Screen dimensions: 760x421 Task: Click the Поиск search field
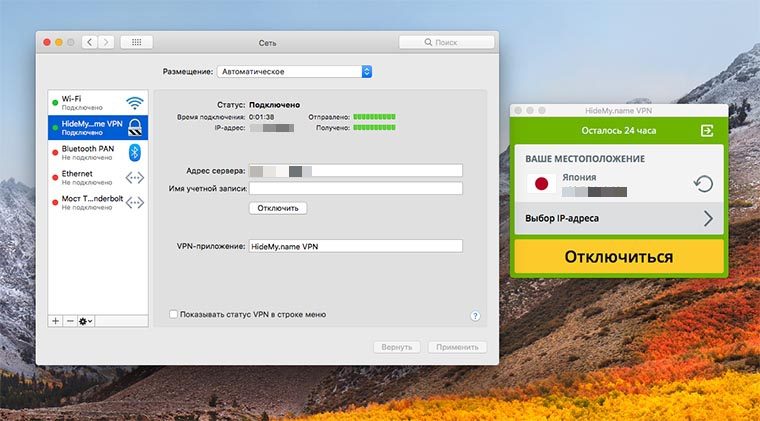pyautogui.click(x=446, y=42)
